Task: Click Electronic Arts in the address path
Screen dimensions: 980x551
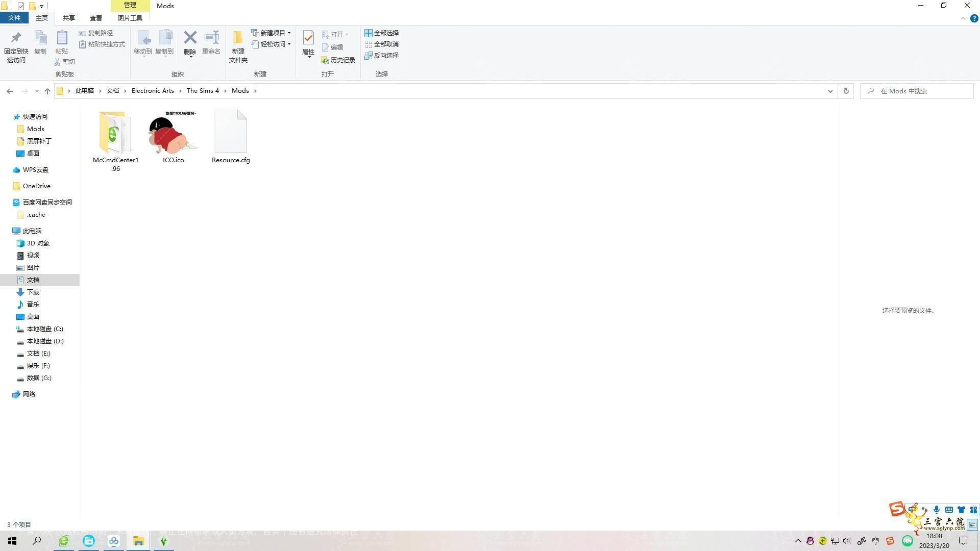Action: tap(153, 91)
